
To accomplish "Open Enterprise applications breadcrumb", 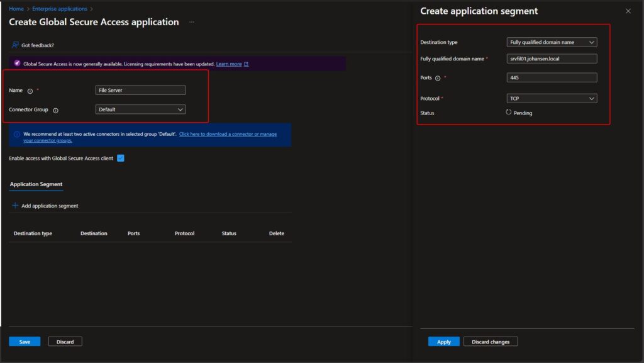I will [60, 9].
